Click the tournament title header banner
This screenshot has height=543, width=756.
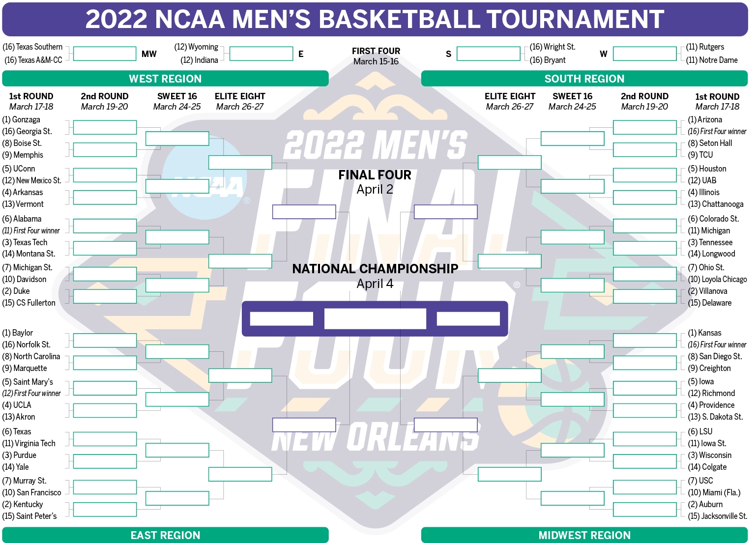click(x=375, y=19)
